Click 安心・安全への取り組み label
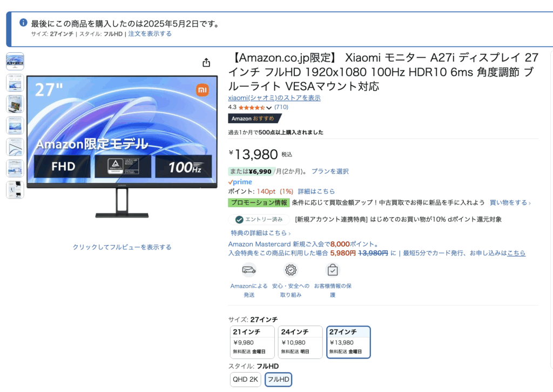 291,290
